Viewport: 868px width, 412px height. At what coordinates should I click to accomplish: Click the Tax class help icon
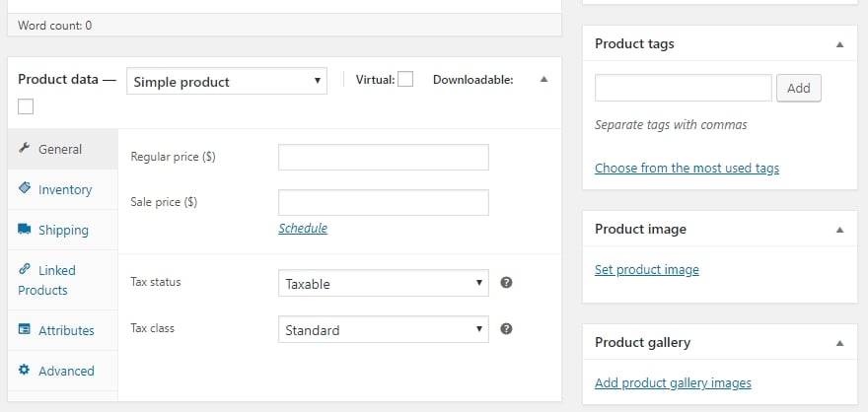tap(506, 329)
